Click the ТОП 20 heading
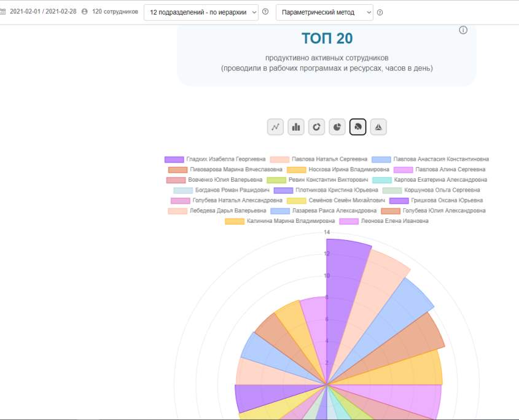This screenshot has height=420, width=519. point(327,39)
